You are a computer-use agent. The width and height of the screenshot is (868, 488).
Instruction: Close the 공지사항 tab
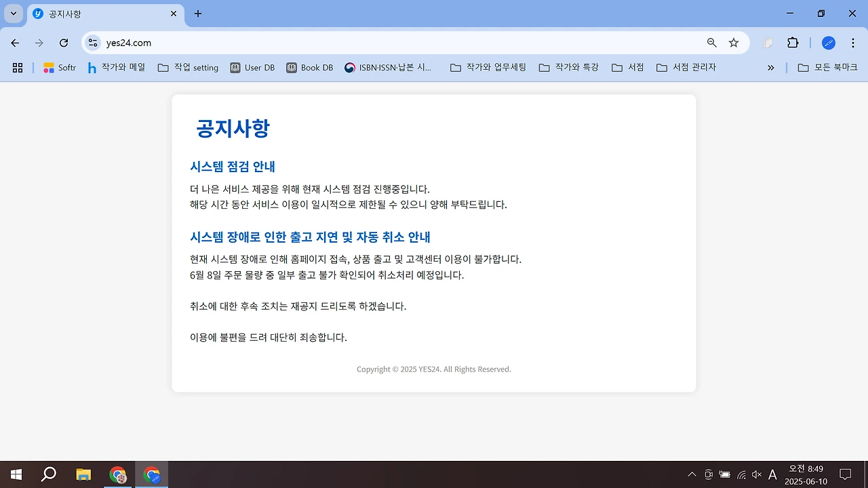tap(174, 14)
